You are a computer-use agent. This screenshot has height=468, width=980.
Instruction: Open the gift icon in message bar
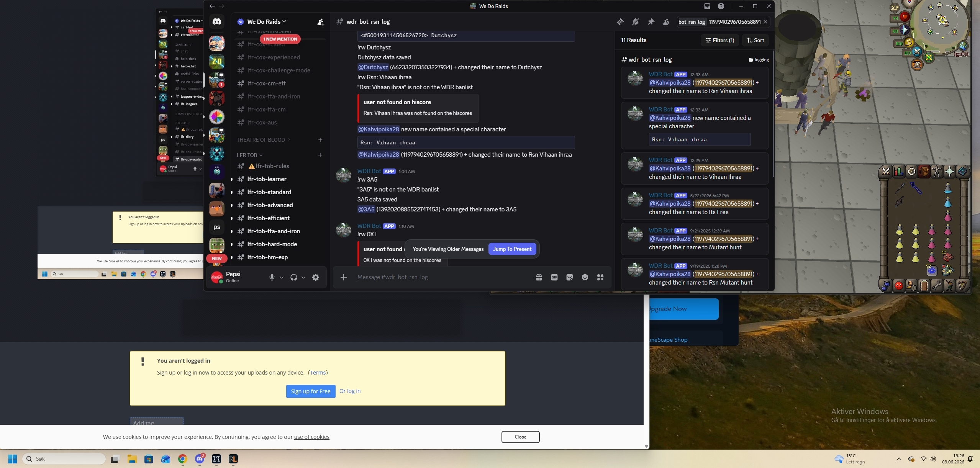point(539,277)
